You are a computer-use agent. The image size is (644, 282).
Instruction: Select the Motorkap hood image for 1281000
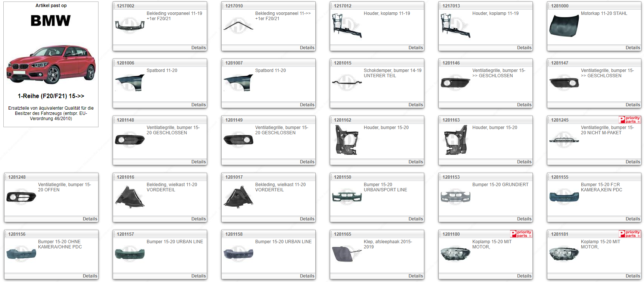[x=564, y=26]
